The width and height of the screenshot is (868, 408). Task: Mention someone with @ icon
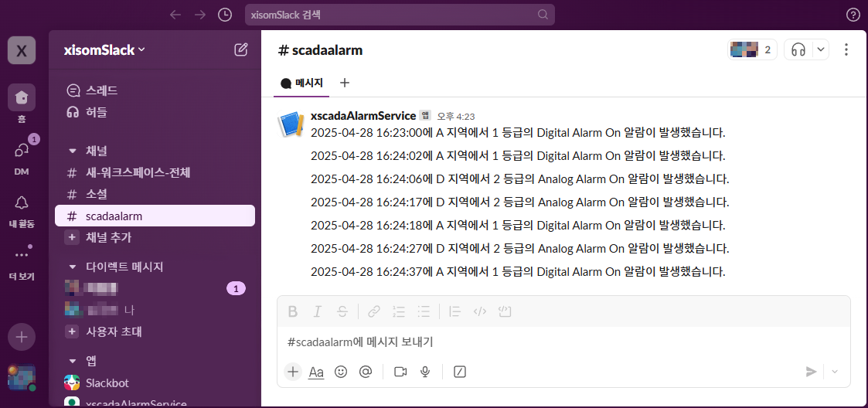[x=366, y=372]
